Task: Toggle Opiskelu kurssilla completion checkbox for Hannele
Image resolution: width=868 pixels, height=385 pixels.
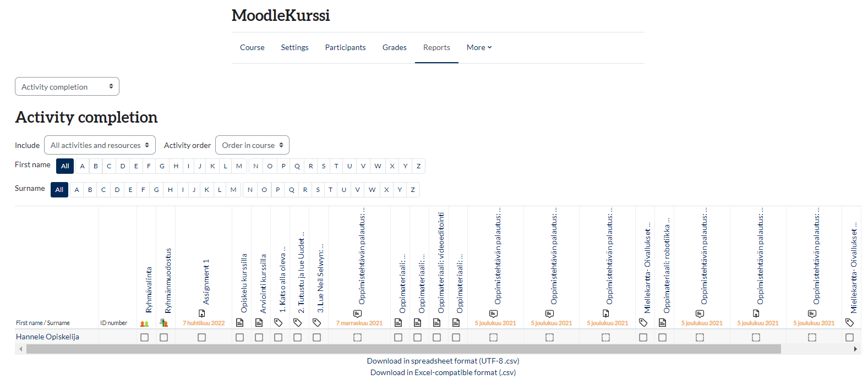Action: coord(239,337)
